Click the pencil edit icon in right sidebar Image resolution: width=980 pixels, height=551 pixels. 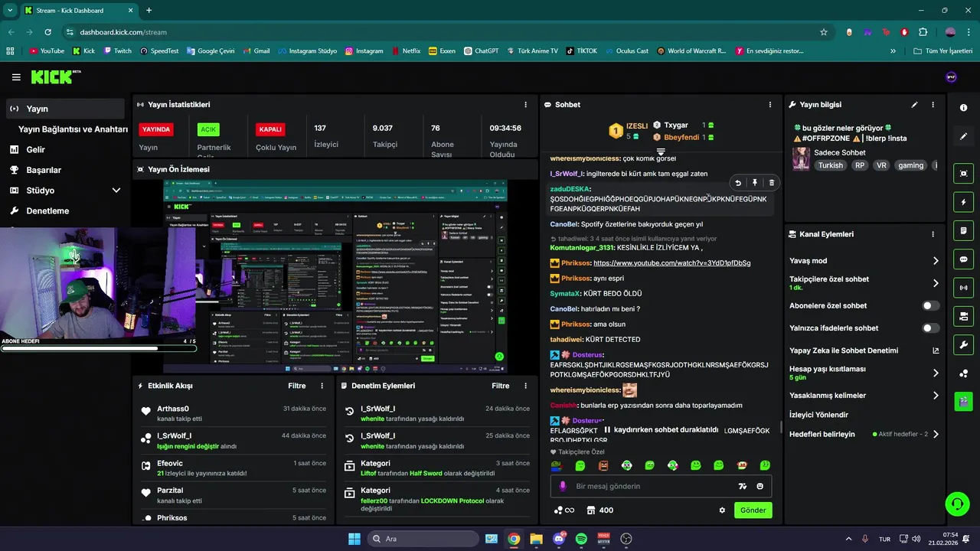tap(963, 136)
